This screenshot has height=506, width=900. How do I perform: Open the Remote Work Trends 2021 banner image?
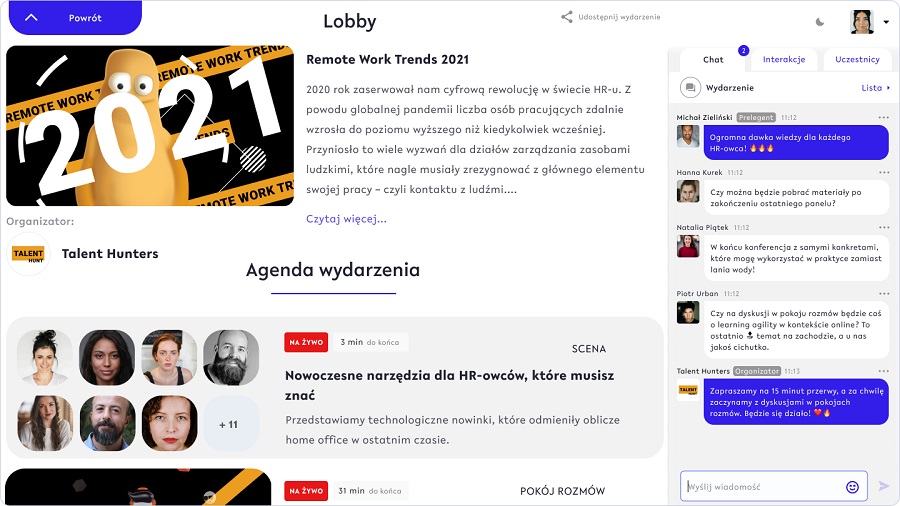pos(150,126)
